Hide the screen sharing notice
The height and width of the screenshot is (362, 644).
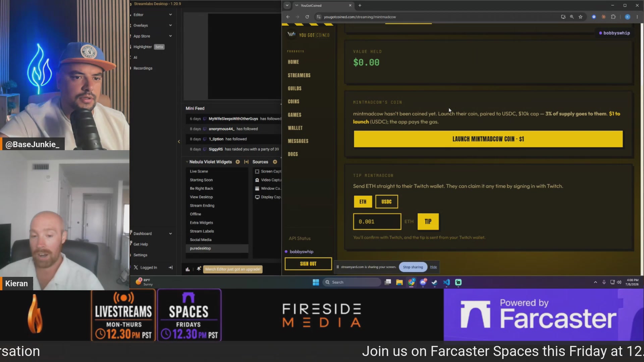[x=433, y=267]
